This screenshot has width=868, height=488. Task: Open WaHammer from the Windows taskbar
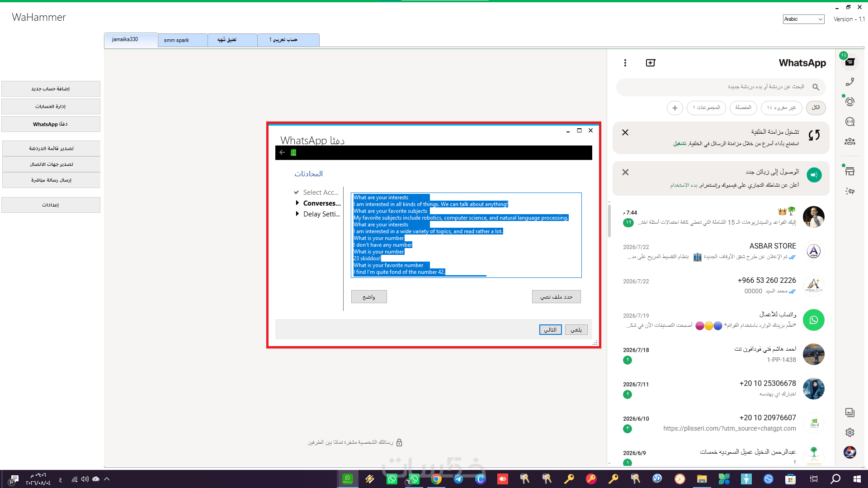coord(348,479)
